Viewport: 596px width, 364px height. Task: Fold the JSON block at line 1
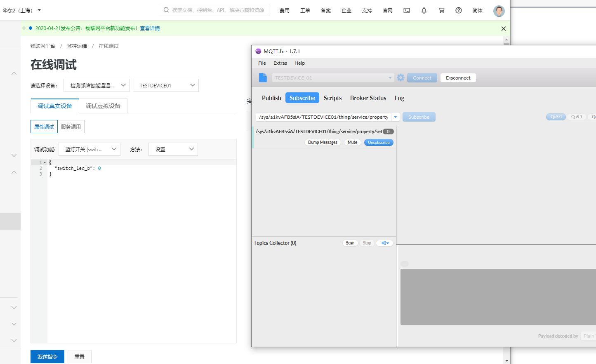[x=45, y=162]
